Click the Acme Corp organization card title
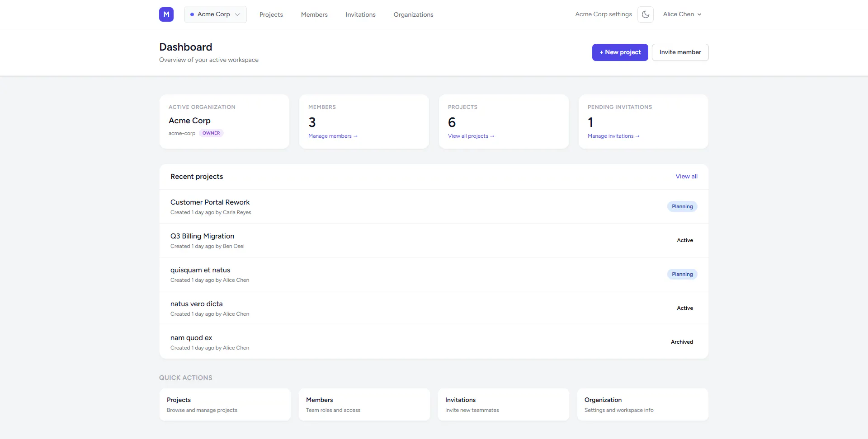 click(189, 121)
